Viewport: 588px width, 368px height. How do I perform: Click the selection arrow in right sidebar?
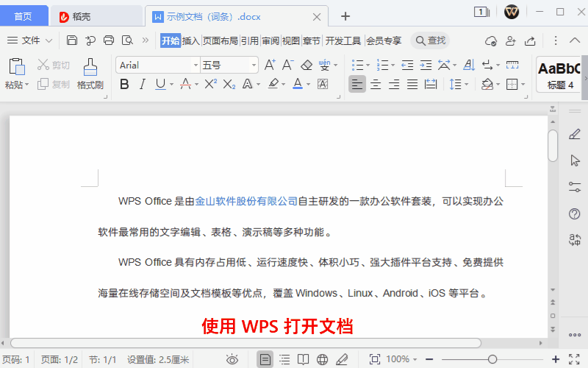click(x=575, y=160)
